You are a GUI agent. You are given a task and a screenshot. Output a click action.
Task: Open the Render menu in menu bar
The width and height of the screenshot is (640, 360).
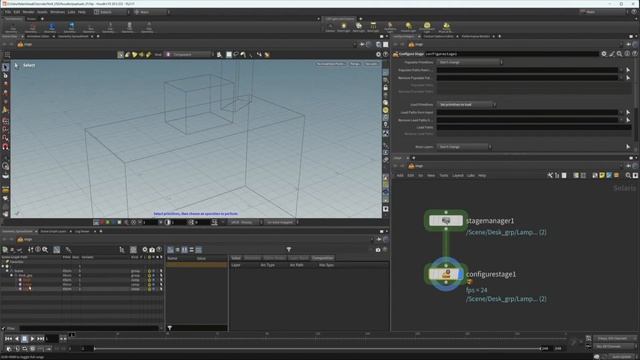[28, 12]
